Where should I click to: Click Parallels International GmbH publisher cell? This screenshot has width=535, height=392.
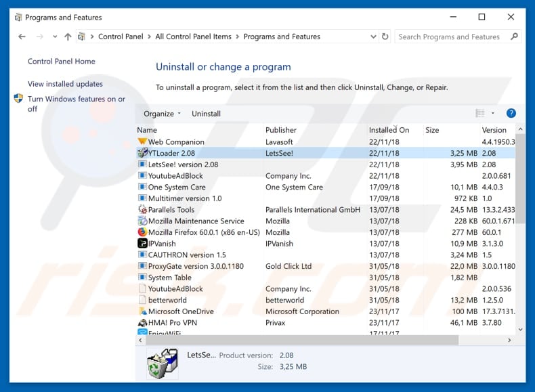[x=313, y=209]
